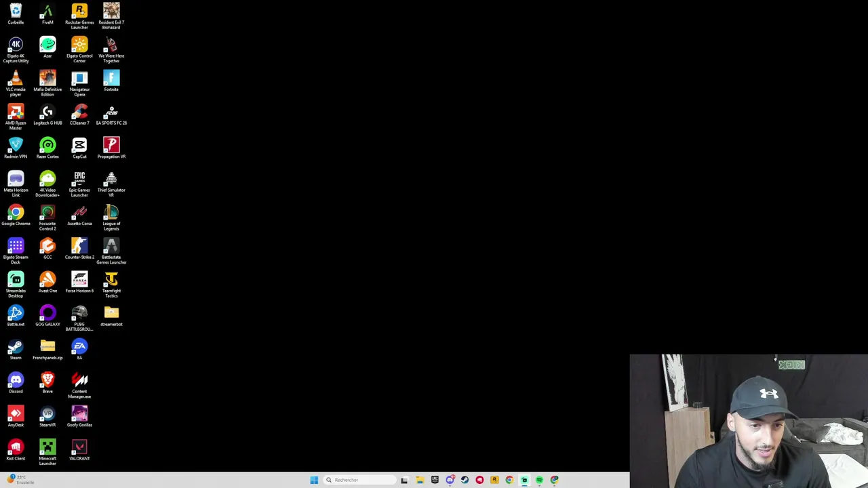Open the Corbeille recycle bin on desktop
868x488 pixels.
(x=16, y=14)
